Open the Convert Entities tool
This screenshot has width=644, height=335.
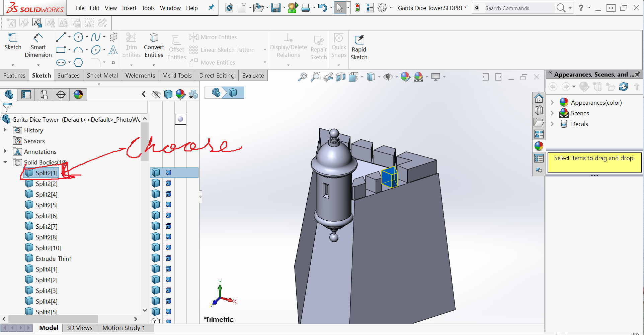click(154, 46)
